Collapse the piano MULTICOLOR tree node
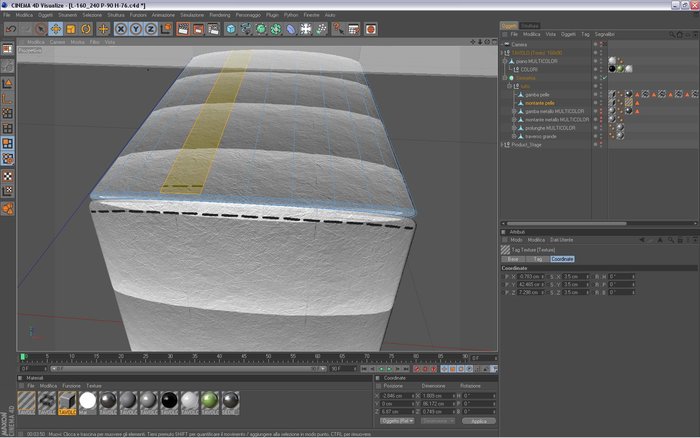 (505, 61)
